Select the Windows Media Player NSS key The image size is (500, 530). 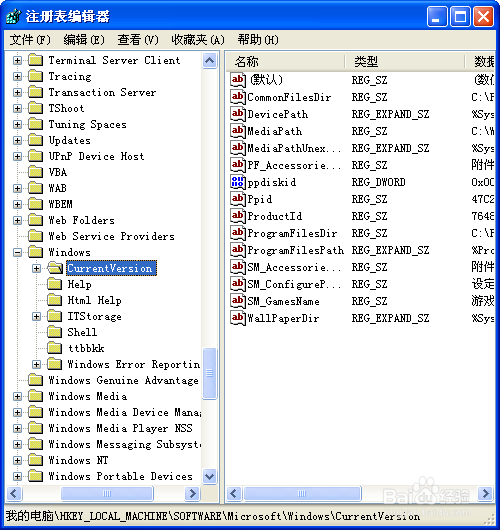click(120, 428)
